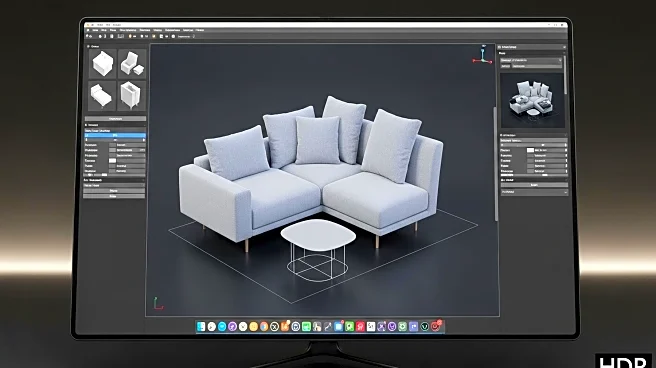656x368 pixels.
Task: Open the dark green V dock icon
Action: pos(424,327)
